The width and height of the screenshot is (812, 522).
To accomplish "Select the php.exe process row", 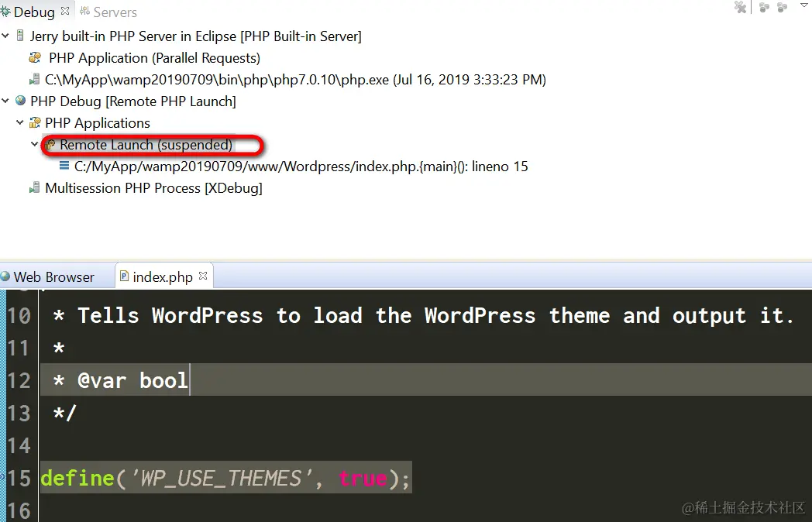I will (295, 80).
